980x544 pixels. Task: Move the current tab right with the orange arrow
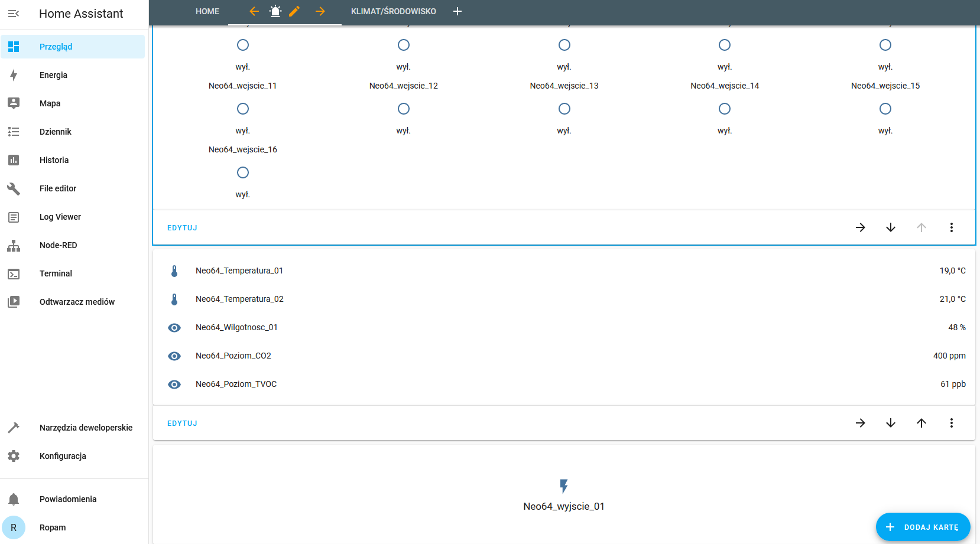point(320,11)
